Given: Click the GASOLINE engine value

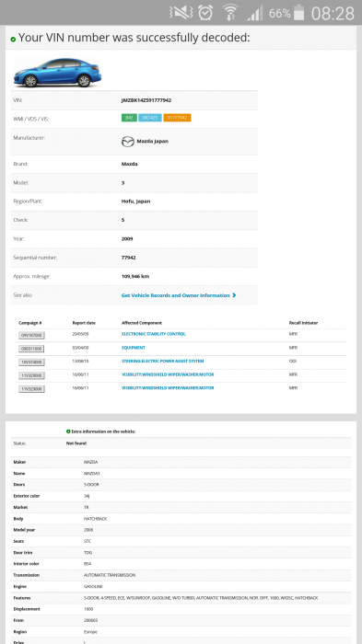Looking at the screenshot, I should (x=93, y=587).
